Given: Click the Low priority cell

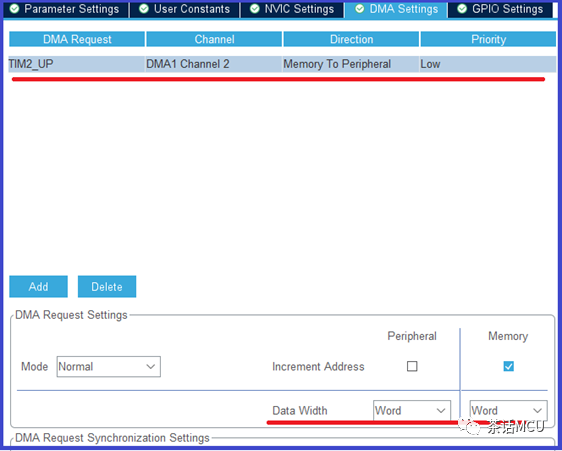Looking at the screenshot, I should point(488,64).
